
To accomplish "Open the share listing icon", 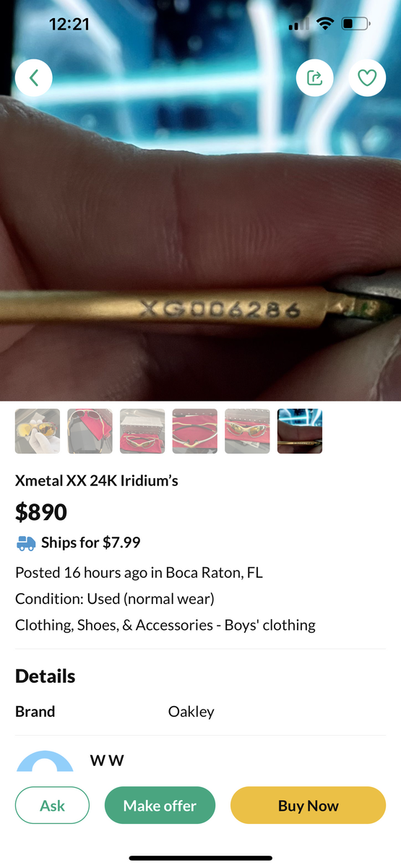I will 315,77.
